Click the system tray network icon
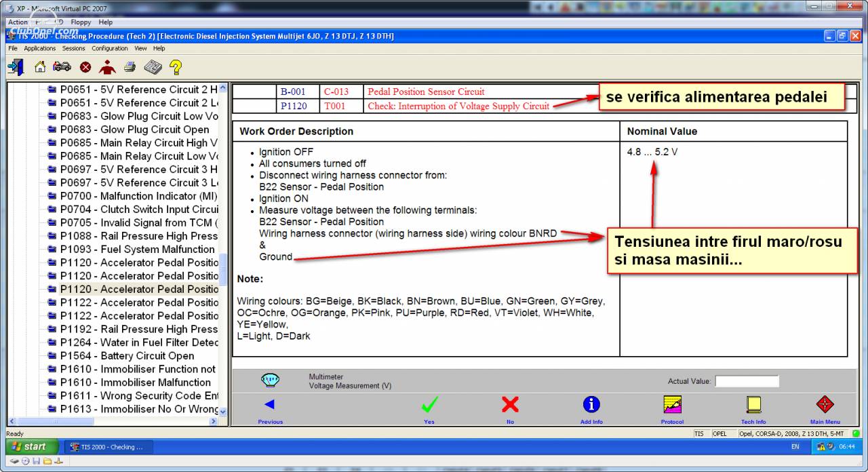868x472 pixels. pos(821,447)
